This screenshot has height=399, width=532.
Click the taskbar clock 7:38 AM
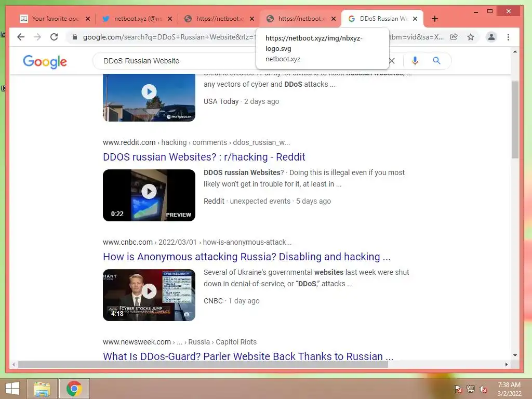509,389
